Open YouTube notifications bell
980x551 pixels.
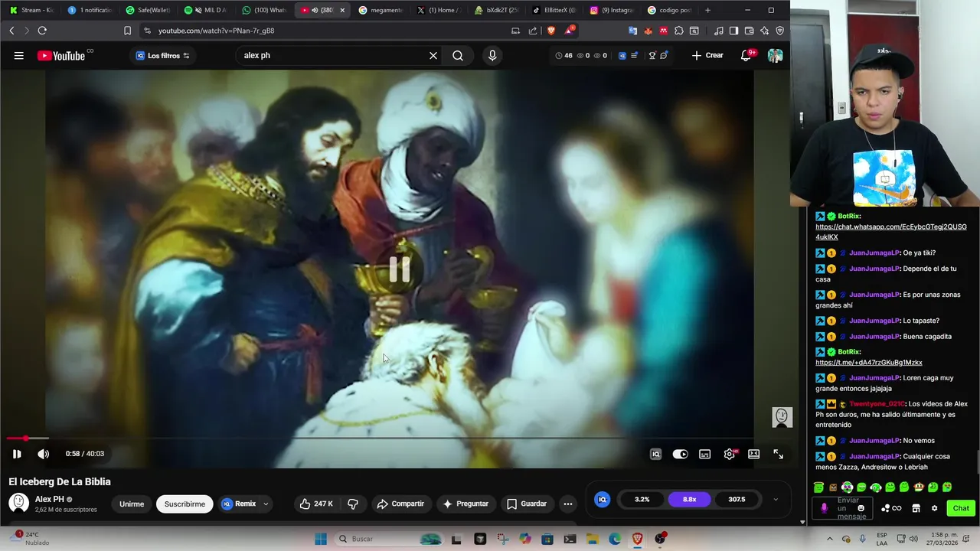746,55
